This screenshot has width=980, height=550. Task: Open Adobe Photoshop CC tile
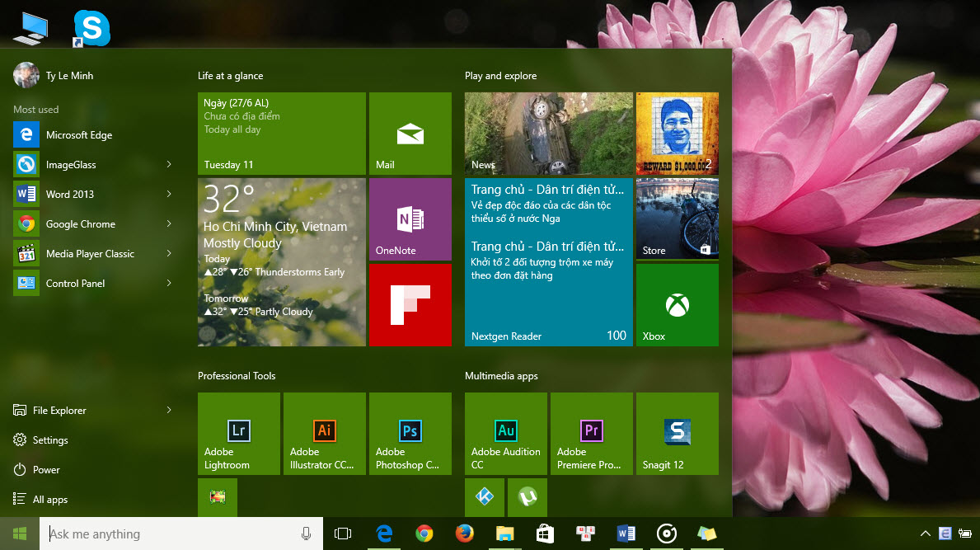click(410, 433)
